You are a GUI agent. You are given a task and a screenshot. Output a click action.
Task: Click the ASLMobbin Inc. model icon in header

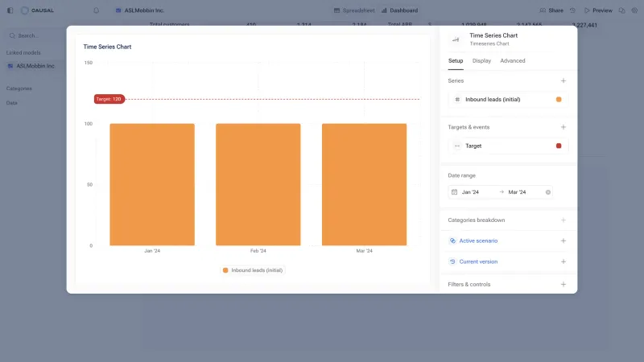click(x=118, y=10)
